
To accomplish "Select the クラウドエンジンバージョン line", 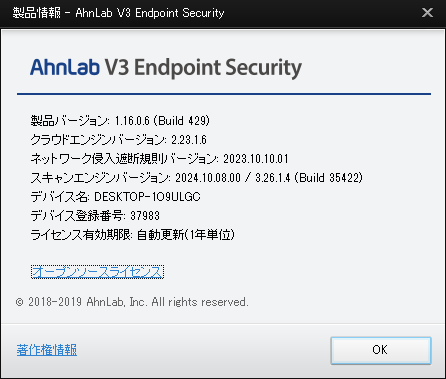I will point(118,139).
